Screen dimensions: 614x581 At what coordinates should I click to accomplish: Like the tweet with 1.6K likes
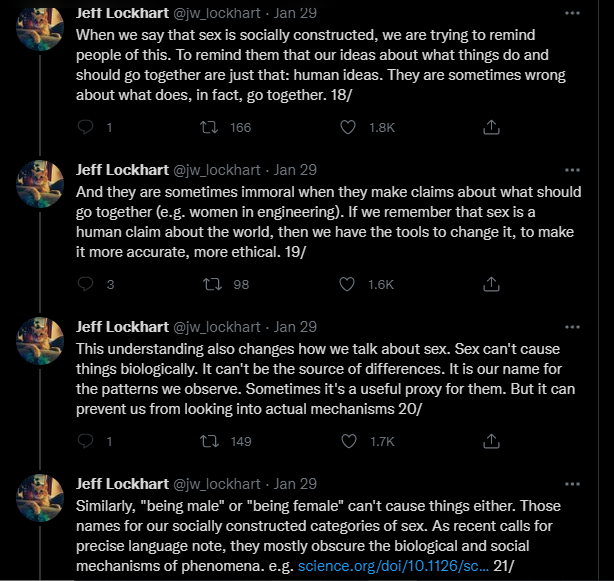347,284
